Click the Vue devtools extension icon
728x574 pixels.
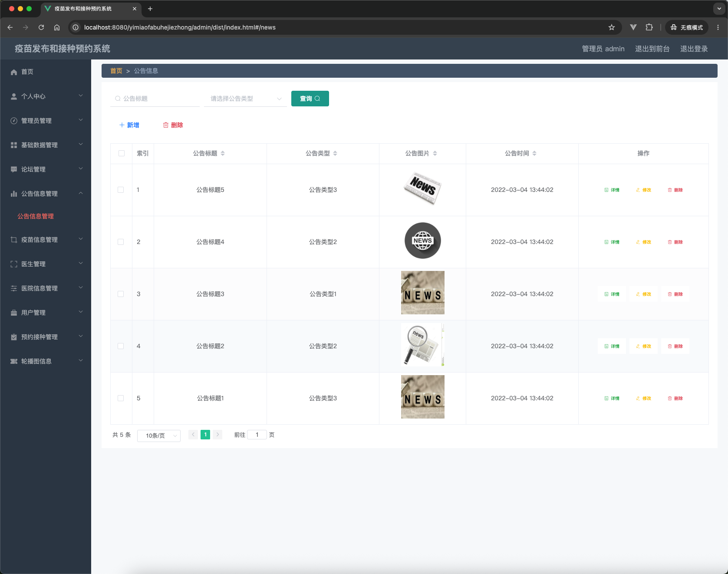(x=633, y=27)
